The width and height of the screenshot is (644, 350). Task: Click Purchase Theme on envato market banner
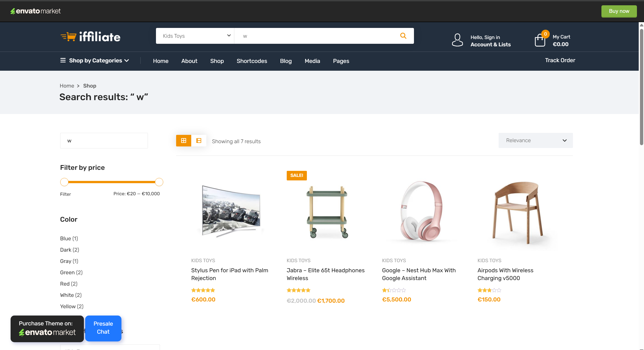click(x=47, y=329)
